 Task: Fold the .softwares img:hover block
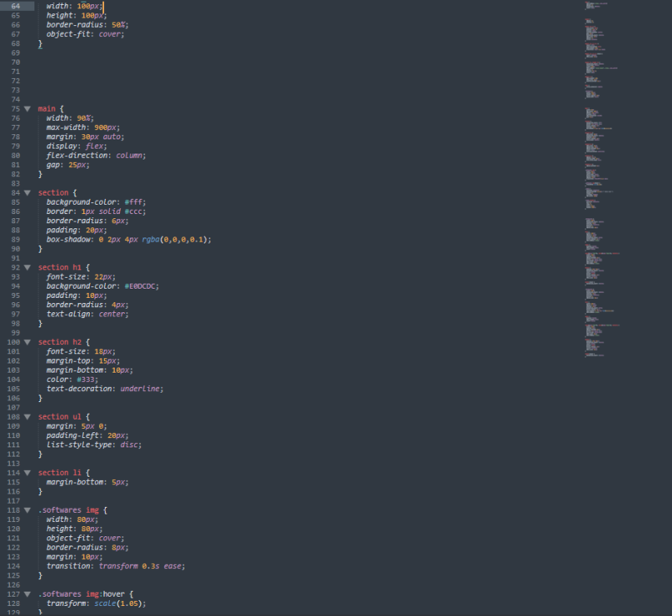27,594
